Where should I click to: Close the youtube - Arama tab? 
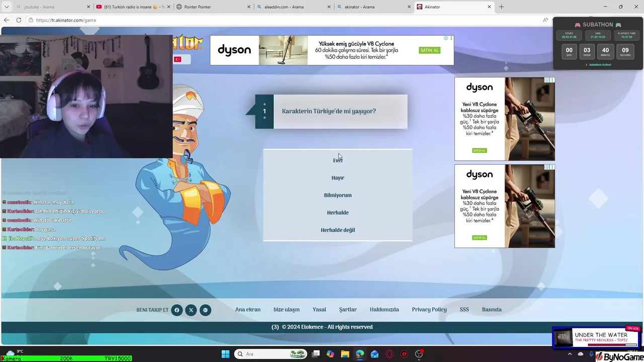pyautogui.click(x=89, y=7)
